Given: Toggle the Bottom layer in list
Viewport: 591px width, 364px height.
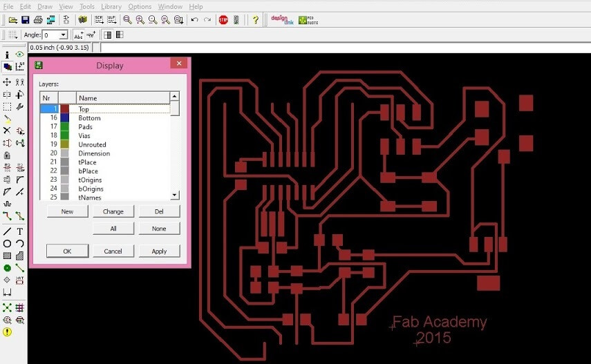Looking at the screenshot, I should point(105,118).
